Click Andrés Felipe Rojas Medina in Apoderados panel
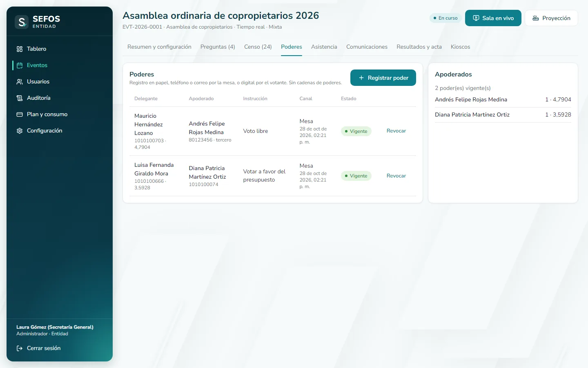The height and width of the screenshot is (368, 588). click(x=471, y=100)
